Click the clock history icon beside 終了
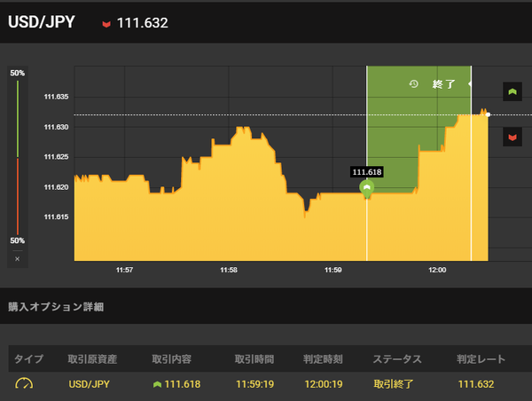Screen dimensions: 532x401 tap(413, 84)
